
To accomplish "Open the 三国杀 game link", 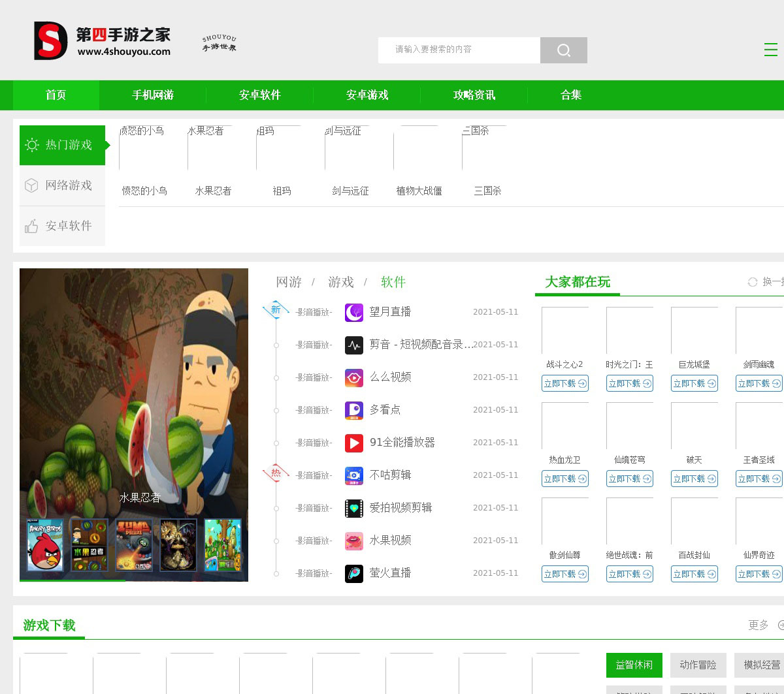I will (487, 191).
